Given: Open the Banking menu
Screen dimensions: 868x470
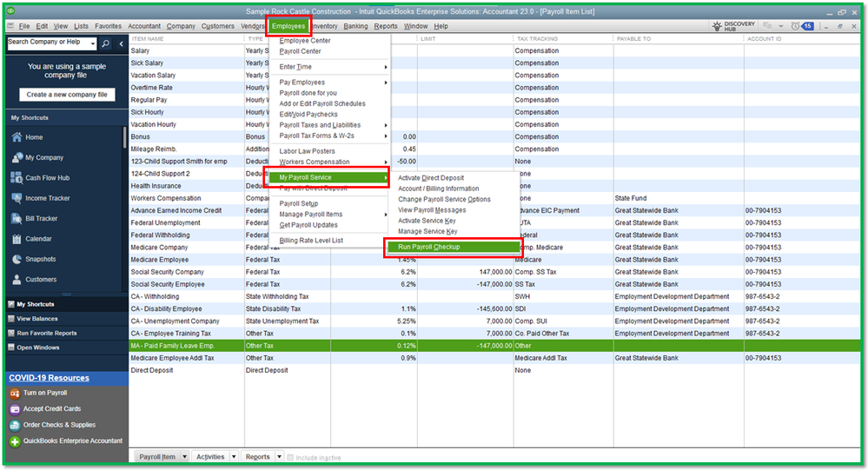Looking at the screenshot, I should (x=355, y=26).
